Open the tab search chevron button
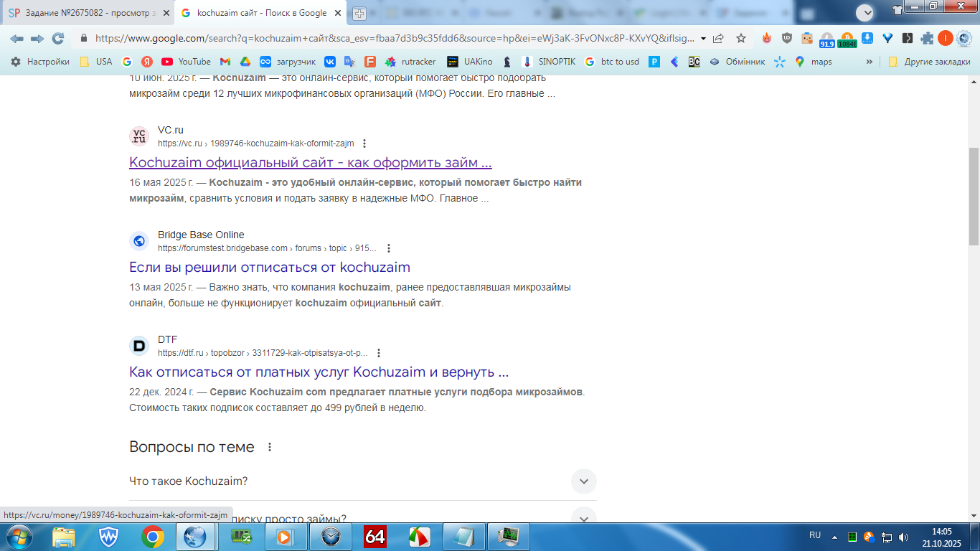 tap(865, 12)
